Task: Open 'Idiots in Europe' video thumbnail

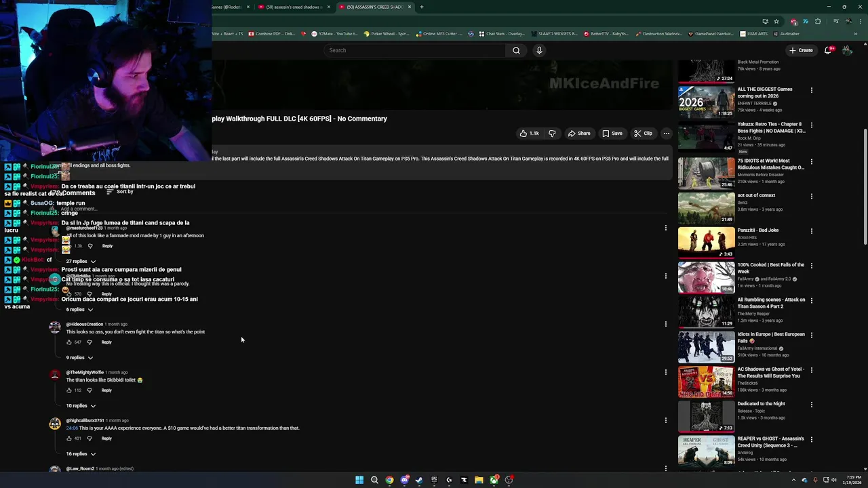Action: 706,346
